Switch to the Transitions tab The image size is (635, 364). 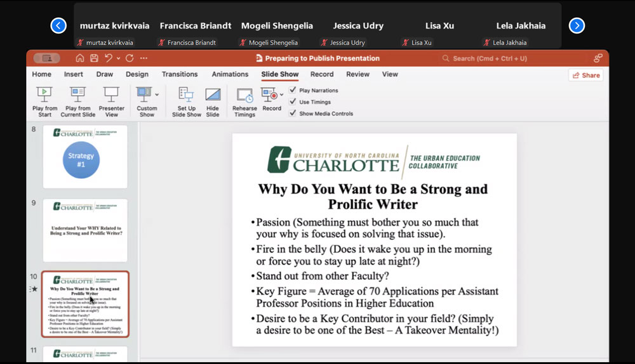180,74
